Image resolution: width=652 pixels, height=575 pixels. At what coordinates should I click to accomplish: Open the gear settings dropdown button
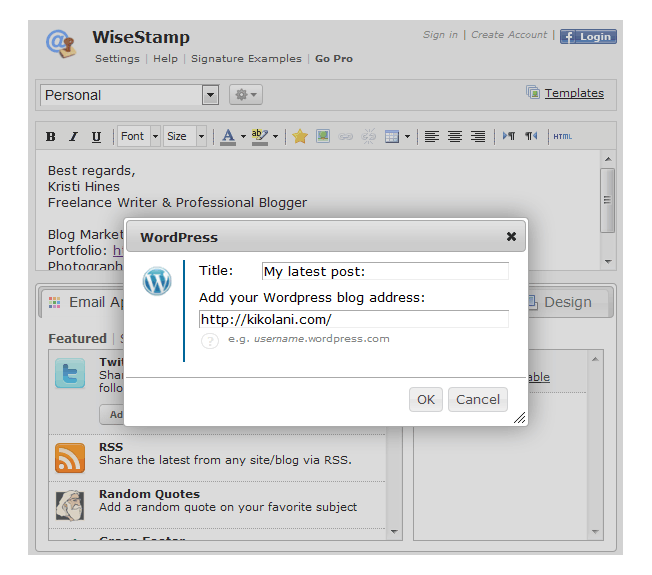pyautogui.click(x=246, y=95)
